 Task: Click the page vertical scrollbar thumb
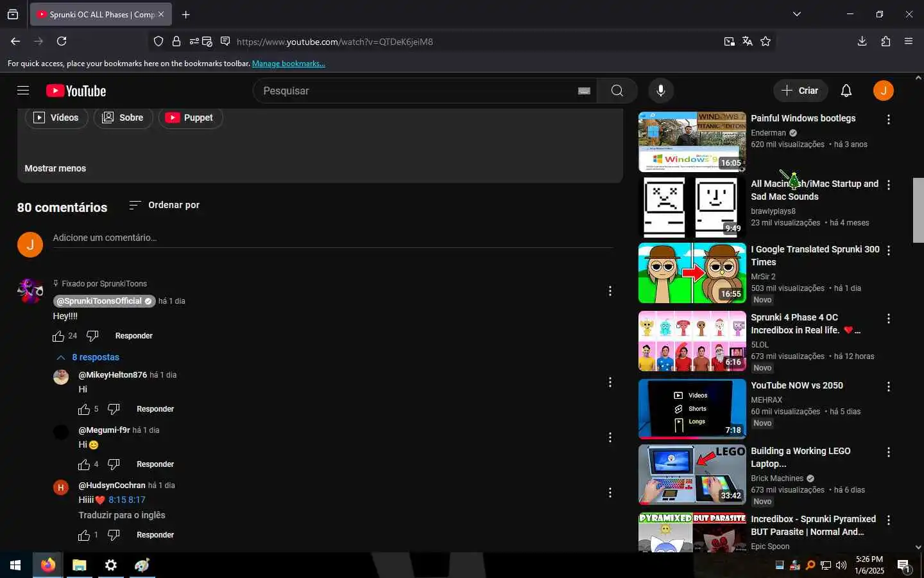click(918, 210)
